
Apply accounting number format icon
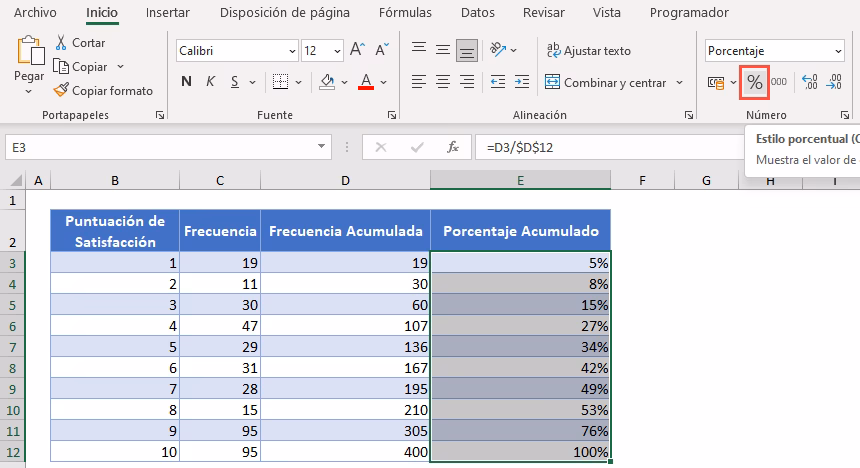[x=716, y=83]
